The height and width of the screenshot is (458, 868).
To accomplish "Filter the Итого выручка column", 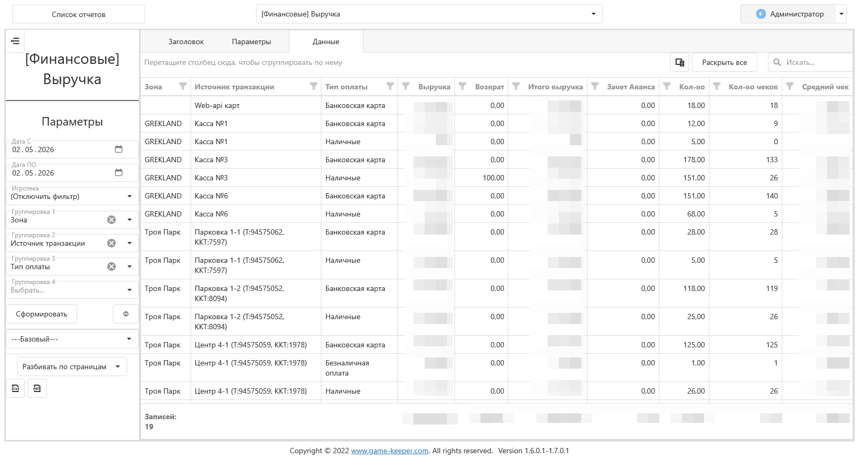I will (516, 86).
